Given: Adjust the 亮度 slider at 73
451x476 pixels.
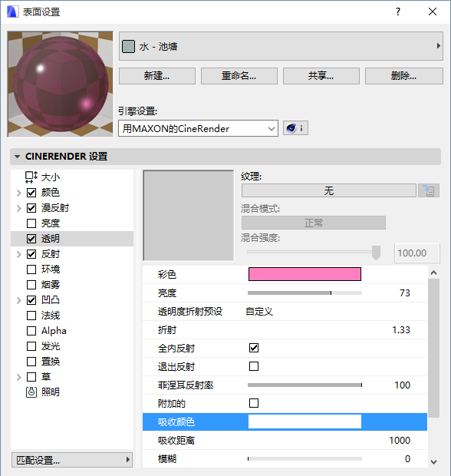Looking at the screenshot, I should [305, 293].
